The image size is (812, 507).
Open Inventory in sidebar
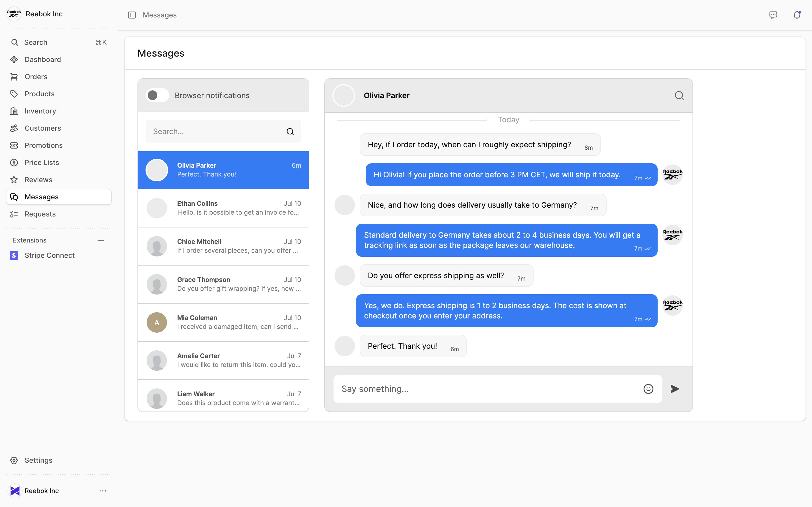point(40,111)
